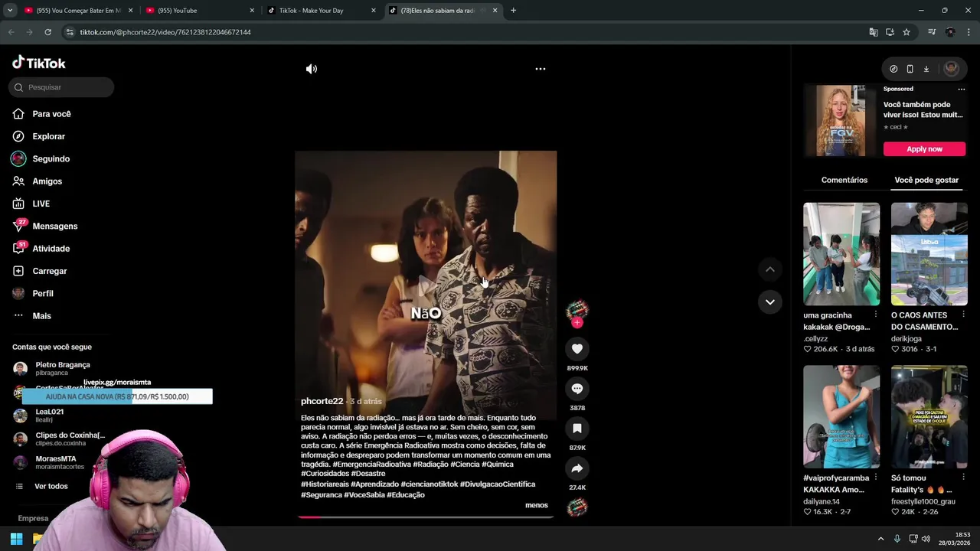Collapse description with menos

537,505
